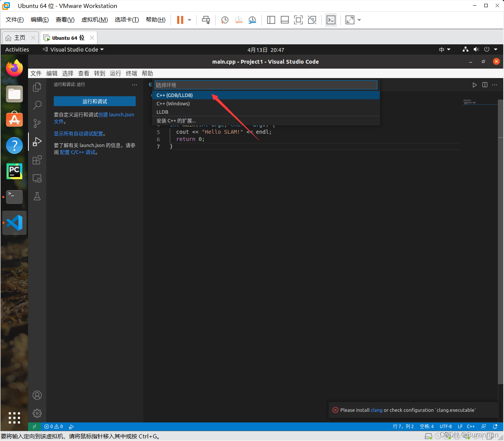Viewport: 504px width, 441px height.
Task: Switch to VMware 主页 tab
Action: coord(20,38)
